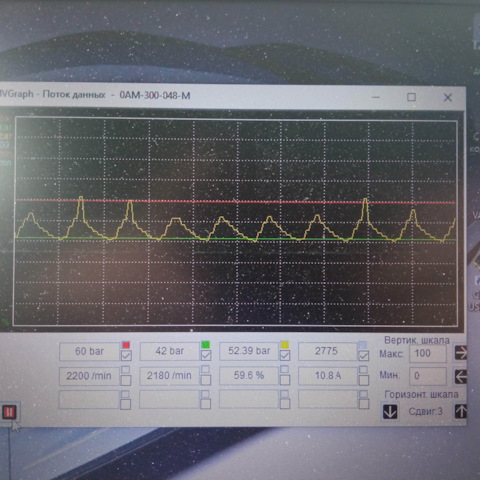Click the green color swatch for 42 bar
Image resolution: width=480 pixels, height=480 pixels.
click(x=206, y=345)
